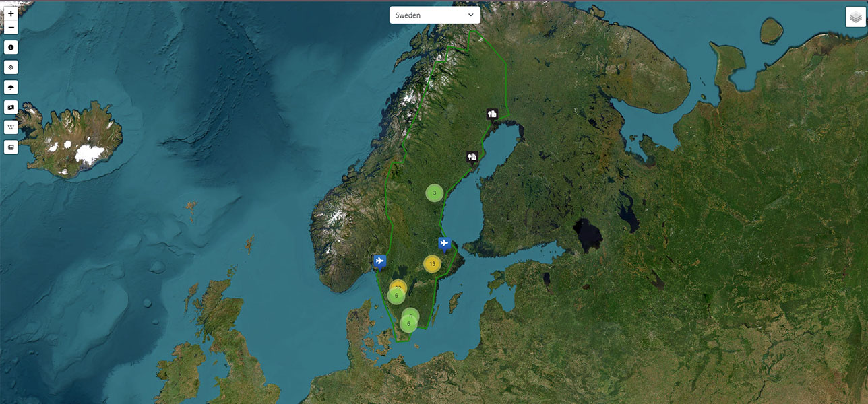The width and height of the screenshot is (868, 404).
Task: Zoom in on the map
Action: (x=11, y=13)
